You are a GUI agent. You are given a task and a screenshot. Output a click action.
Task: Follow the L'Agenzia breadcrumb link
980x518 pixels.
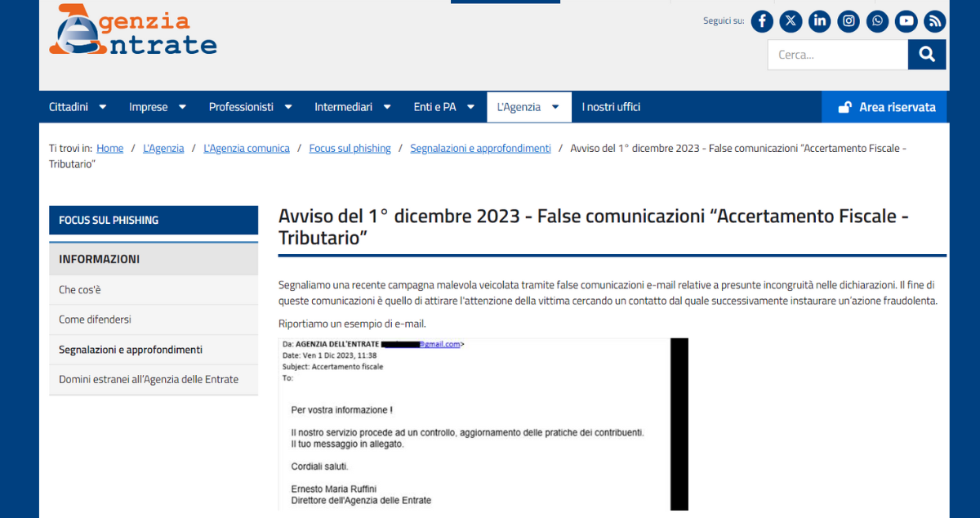(163, 149)
